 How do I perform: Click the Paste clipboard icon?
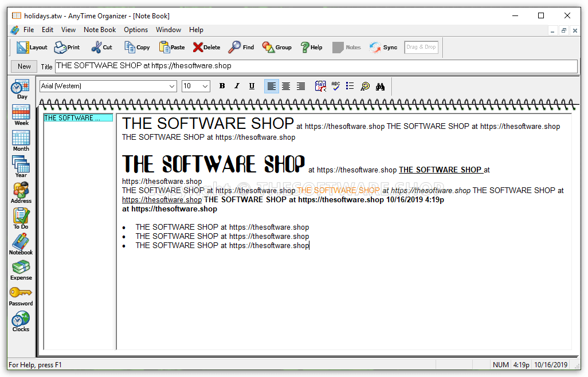pos(172,47)
